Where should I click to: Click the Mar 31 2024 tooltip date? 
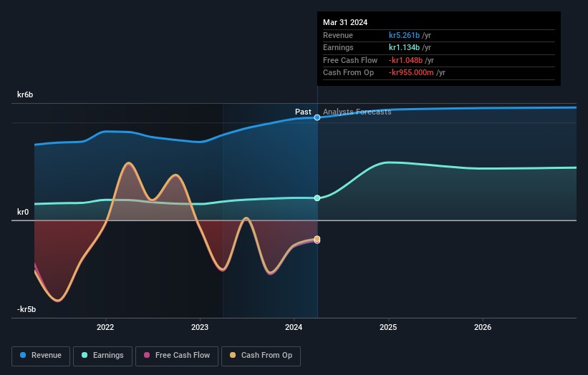tap(345, 22)
